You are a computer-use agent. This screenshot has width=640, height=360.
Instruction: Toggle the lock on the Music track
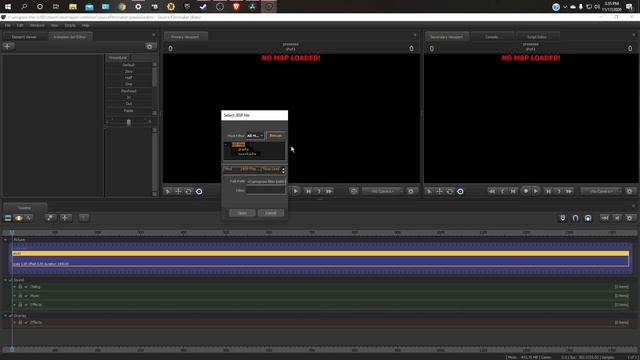coord(20,296)
